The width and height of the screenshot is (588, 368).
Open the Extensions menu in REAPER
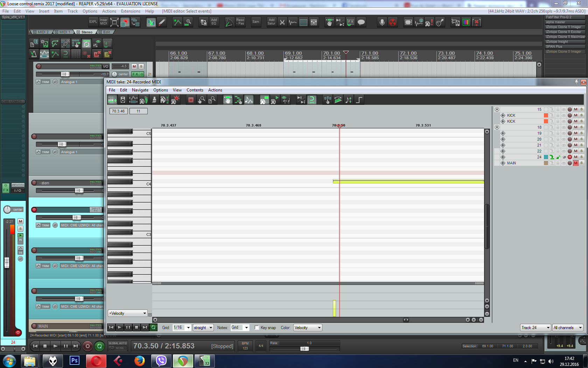[131, 11]
